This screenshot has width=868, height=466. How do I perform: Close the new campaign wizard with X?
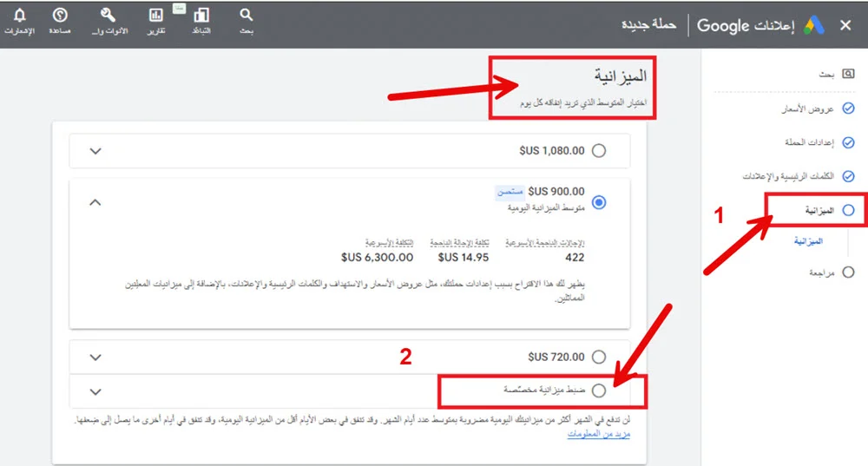[845, 25]
